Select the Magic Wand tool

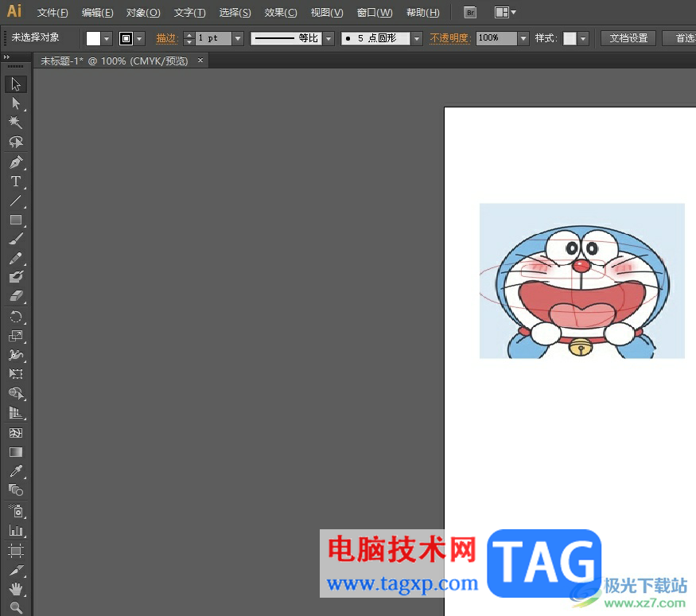coord(16,123)
